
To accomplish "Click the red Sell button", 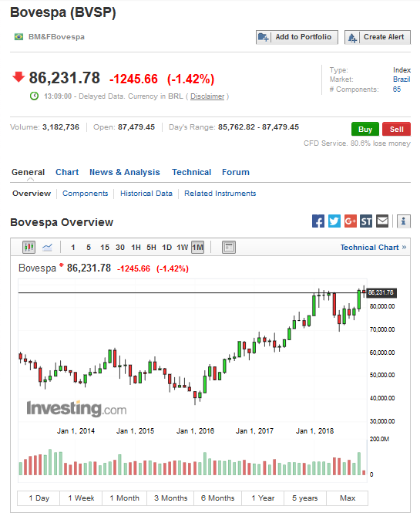I will 396,129.
